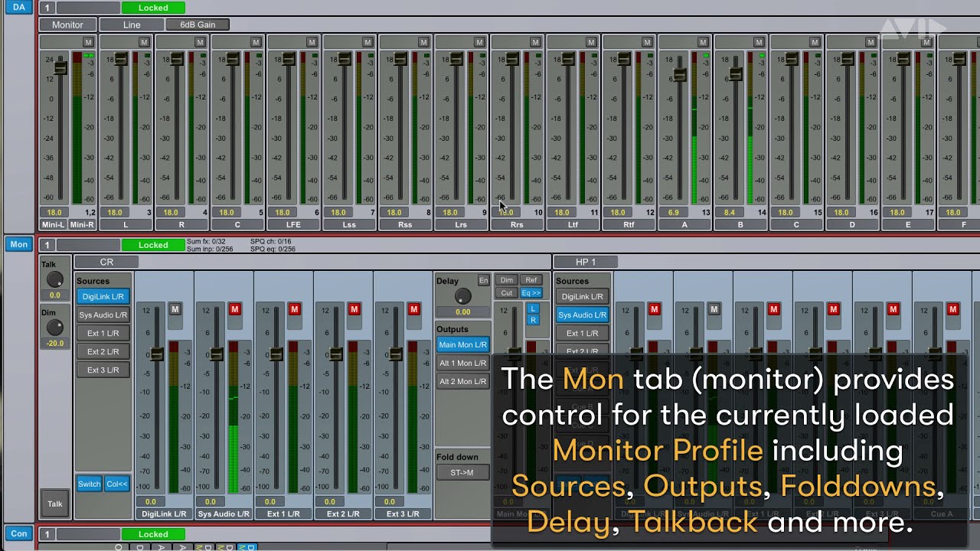The width and height of the screenshot is (980, 551).
Task: Click the channel B fader handle
Action: (x=736, y=73)
